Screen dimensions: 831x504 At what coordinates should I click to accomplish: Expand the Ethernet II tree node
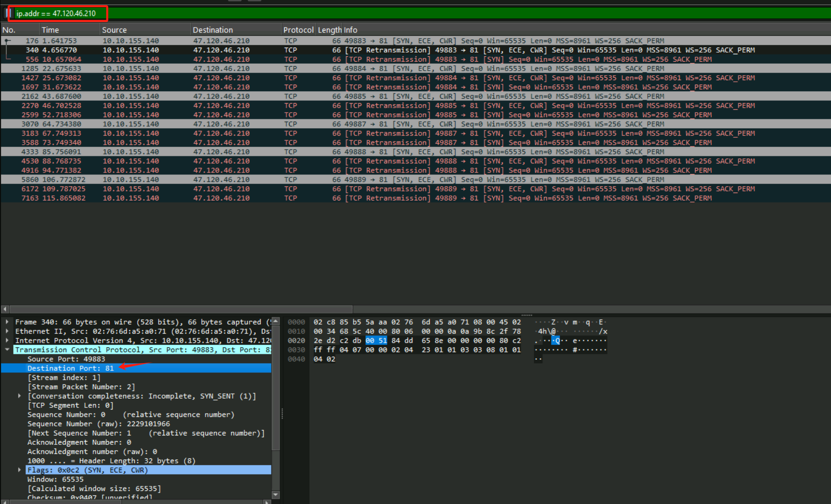point(7,331)
